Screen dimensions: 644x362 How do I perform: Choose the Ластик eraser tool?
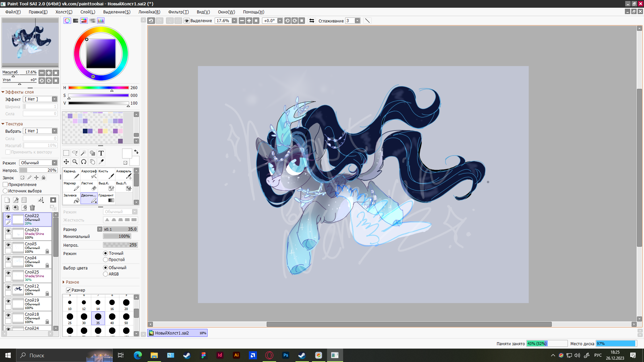(89, 186)
